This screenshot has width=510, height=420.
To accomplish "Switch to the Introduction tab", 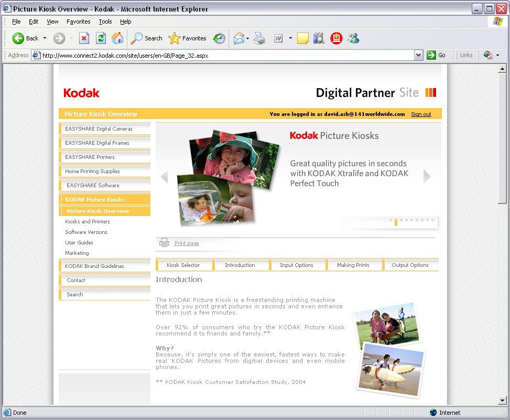I will pyautogui.click(x=240, y=265).
